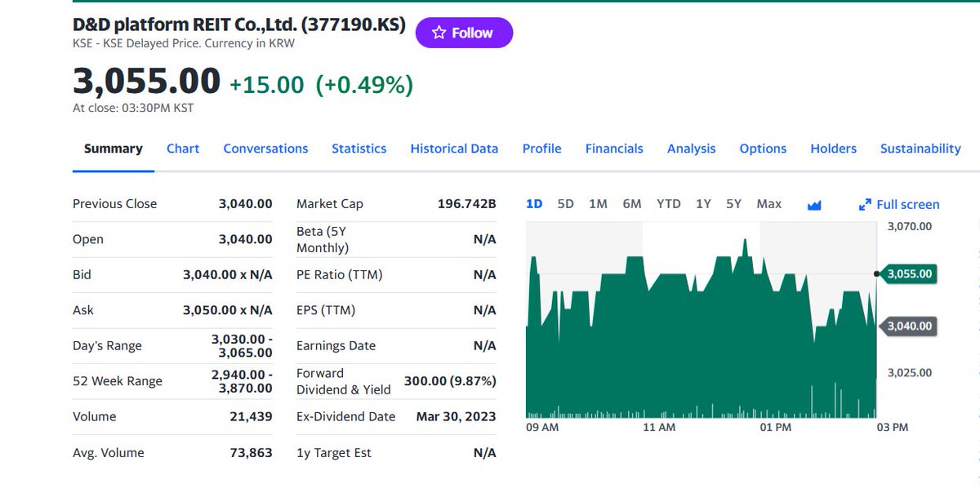Open the Sustainability tab
Screen dimensions: 980x502
[920, 149]
